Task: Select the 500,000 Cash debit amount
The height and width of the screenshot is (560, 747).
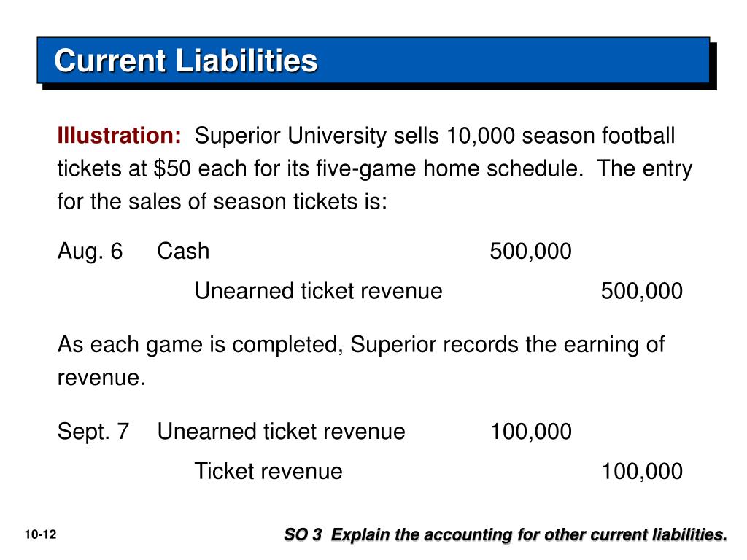Action: click(x=531, y=252)
